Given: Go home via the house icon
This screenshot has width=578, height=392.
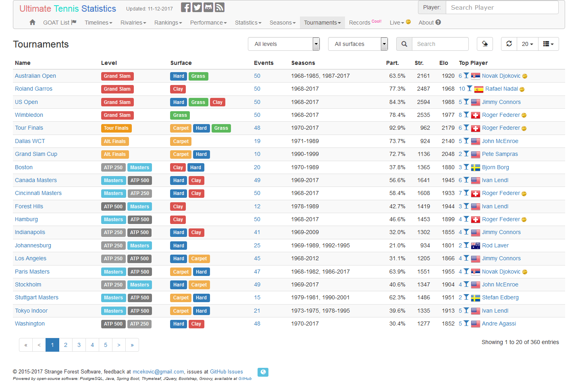Looking at the screenshot, I should click(32, 23).
